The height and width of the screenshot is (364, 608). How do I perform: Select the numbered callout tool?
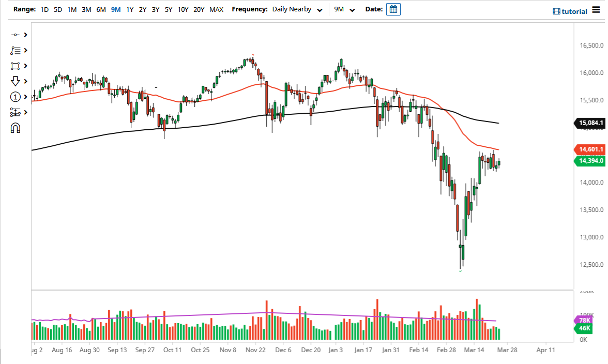(16, 97)
